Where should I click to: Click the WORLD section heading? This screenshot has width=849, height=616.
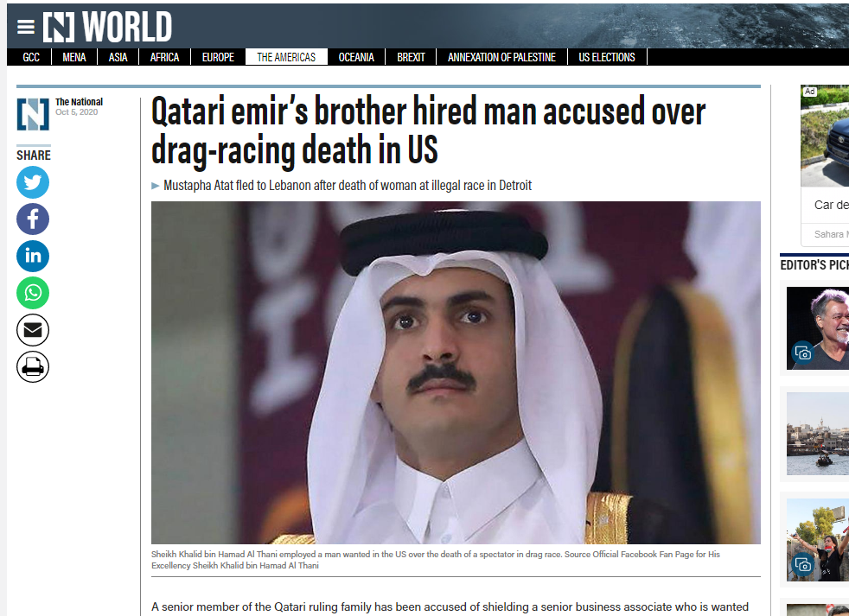pyautogui.click(x=127, y=27)
